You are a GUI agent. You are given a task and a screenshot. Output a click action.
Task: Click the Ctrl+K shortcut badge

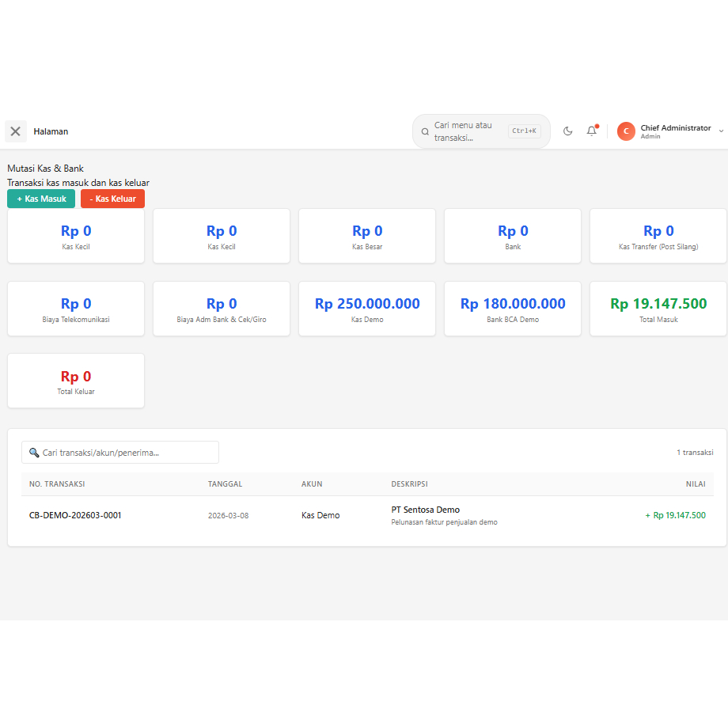524,131
